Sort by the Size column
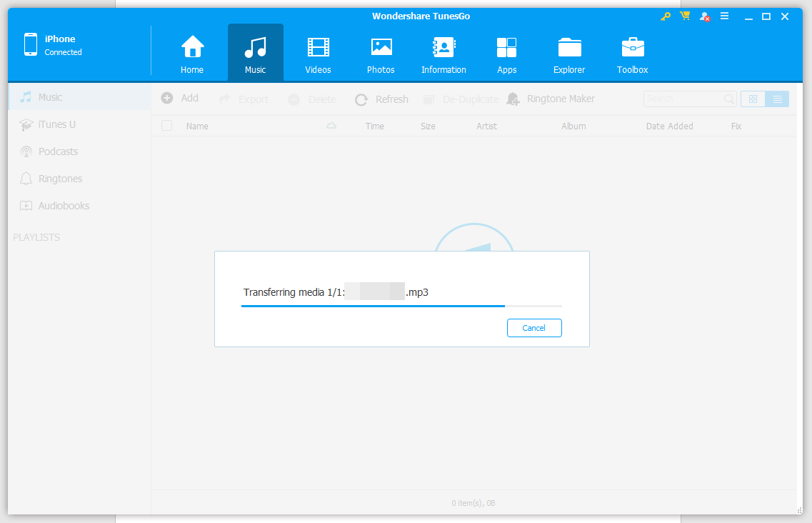Screen dimensions: 812x523 [x=428, y=126]
